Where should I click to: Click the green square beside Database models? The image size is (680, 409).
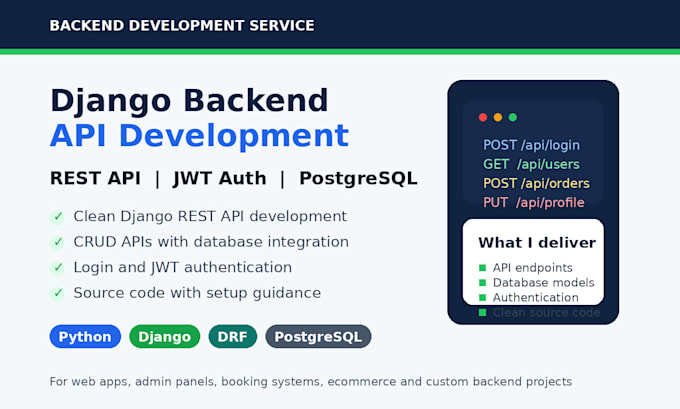[x=482, y=283]
